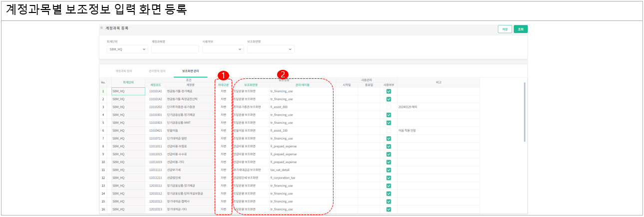Enable 사용여부 checkbox for row 3 account 11010202

388,107
